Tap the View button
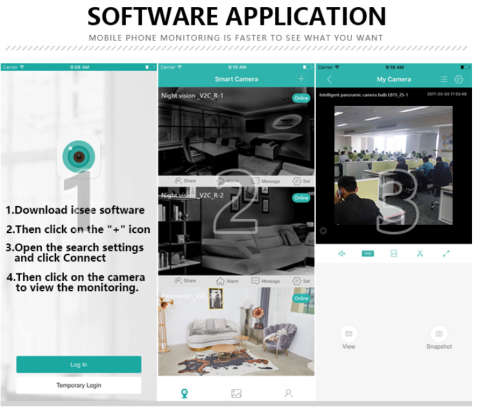 [x=349, y=338]
